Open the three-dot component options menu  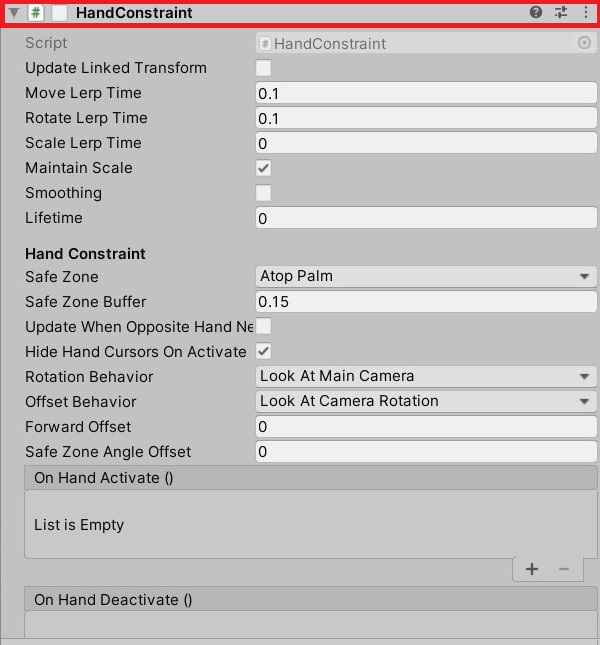(586, 12)
